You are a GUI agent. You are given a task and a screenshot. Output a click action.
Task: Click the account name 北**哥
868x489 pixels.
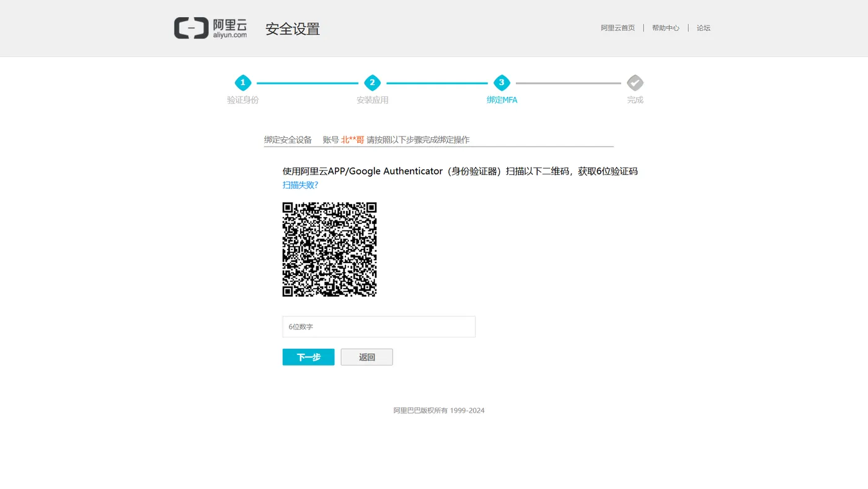pyautogui.click(x=353, y=140)
